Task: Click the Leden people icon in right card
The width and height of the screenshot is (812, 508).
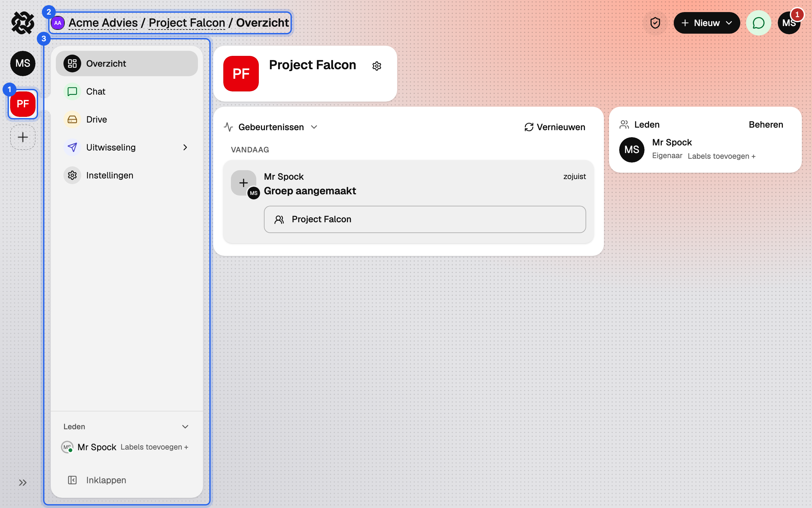Action: [624, 125]
